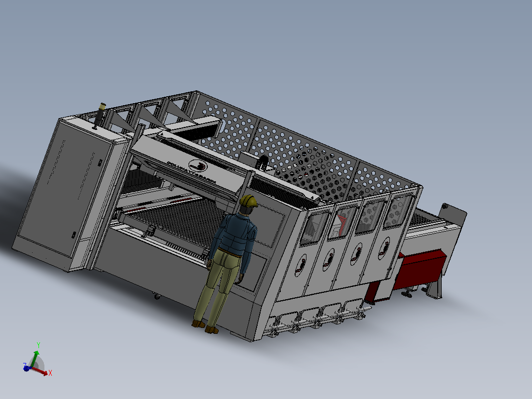Select the worker's yellow hard hat
Image resolution: width=532 pixels, height=399 pixels.
click(249, 200)
